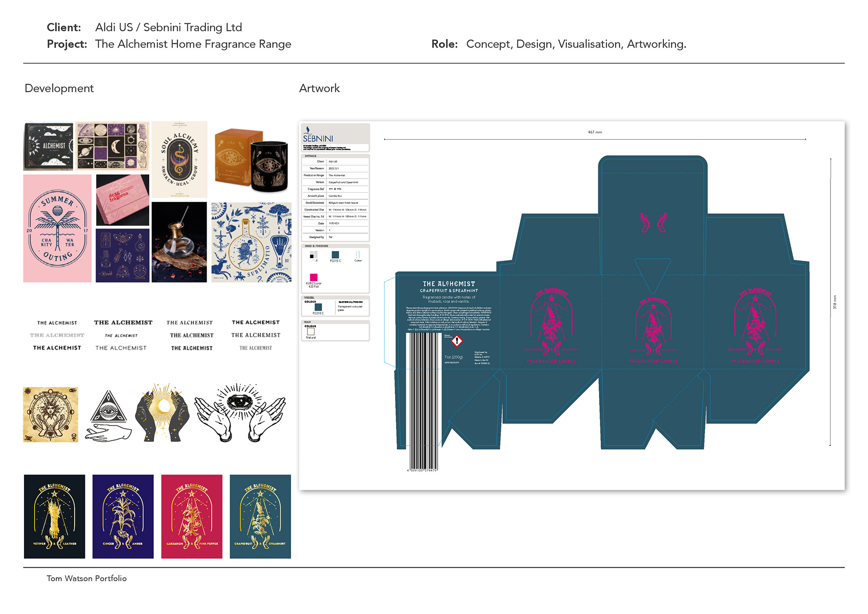
Task: Click the CMYK squares icon
Action: tap(313, 255)
